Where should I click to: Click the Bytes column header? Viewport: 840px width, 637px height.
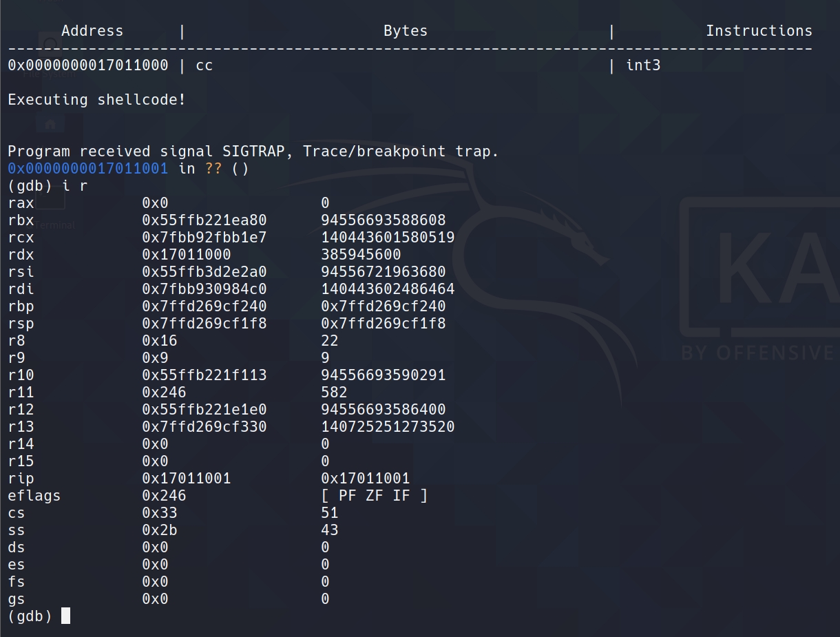[x=405, y=31]
